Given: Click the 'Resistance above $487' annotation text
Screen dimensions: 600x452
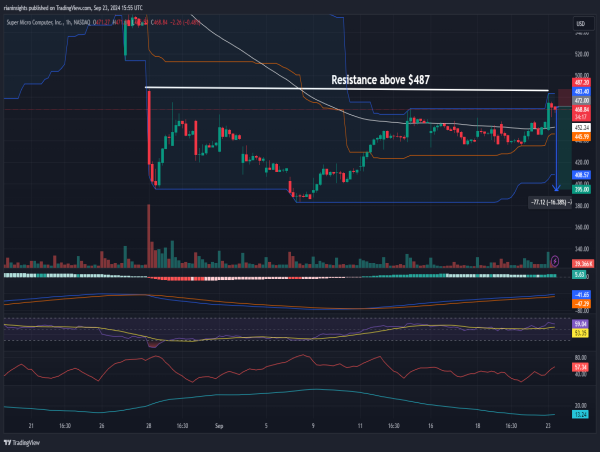Looking at the screenshot, I should (x=380, y=80).
